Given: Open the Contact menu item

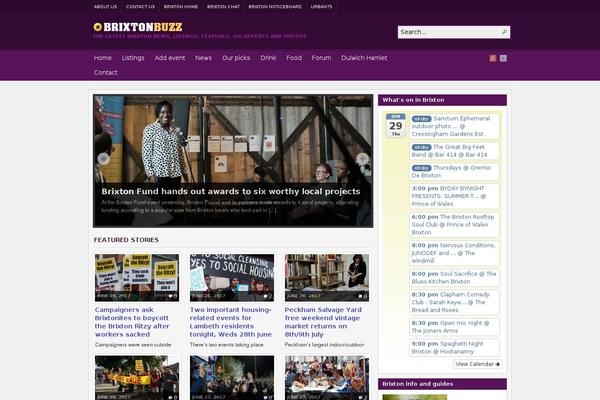Looking at the screenshot, I should pyautogui.click(x=106, y=72).
